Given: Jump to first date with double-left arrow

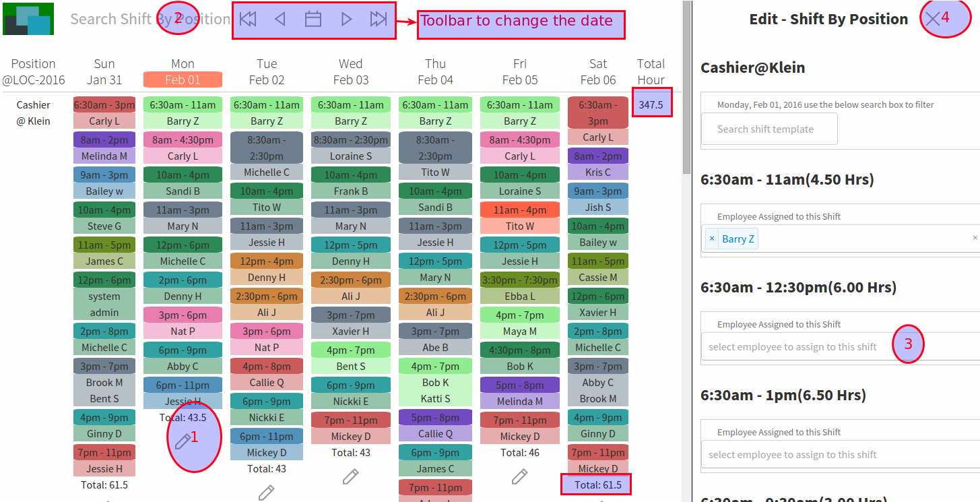Looking at the screenshot, I should pyautogui.click(x=248, y=20).
